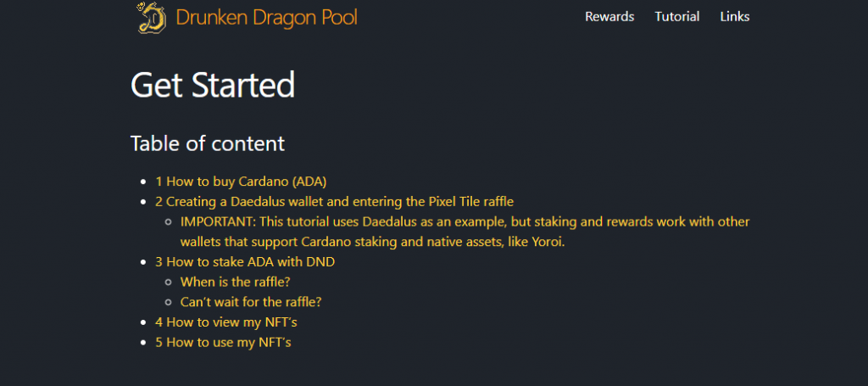Open When is the raffle? sub-link
Viewport: 868px width, 386px height.
(236, 282)
